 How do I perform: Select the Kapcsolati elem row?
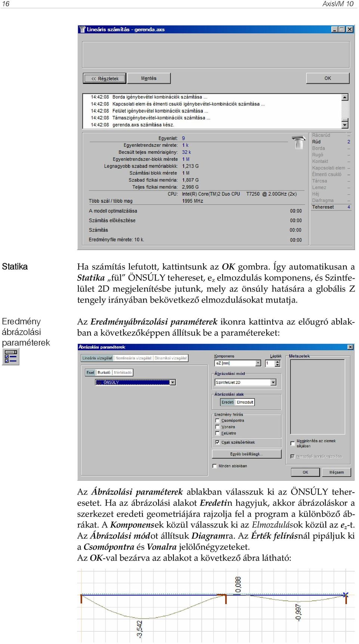pos(331,168)
